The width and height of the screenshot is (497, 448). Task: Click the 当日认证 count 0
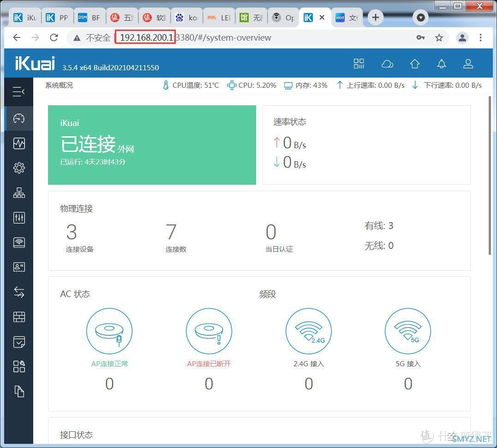coord(271,232)
